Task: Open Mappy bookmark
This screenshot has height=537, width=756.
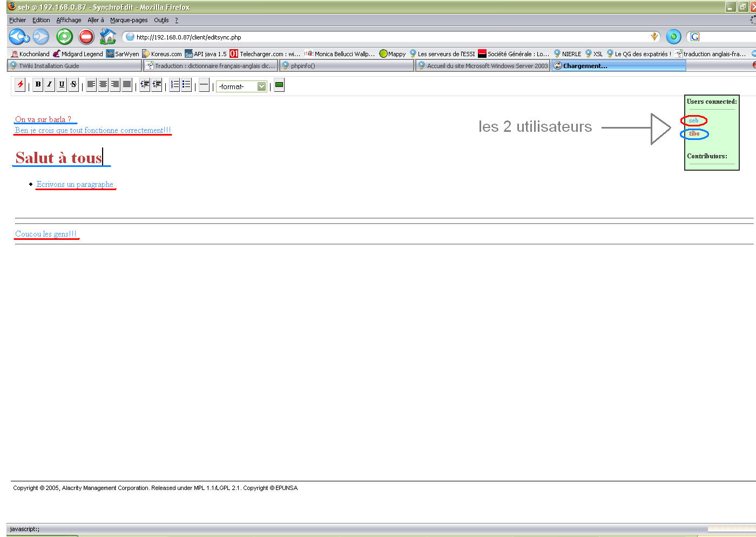Action: (x=393, y=53)
